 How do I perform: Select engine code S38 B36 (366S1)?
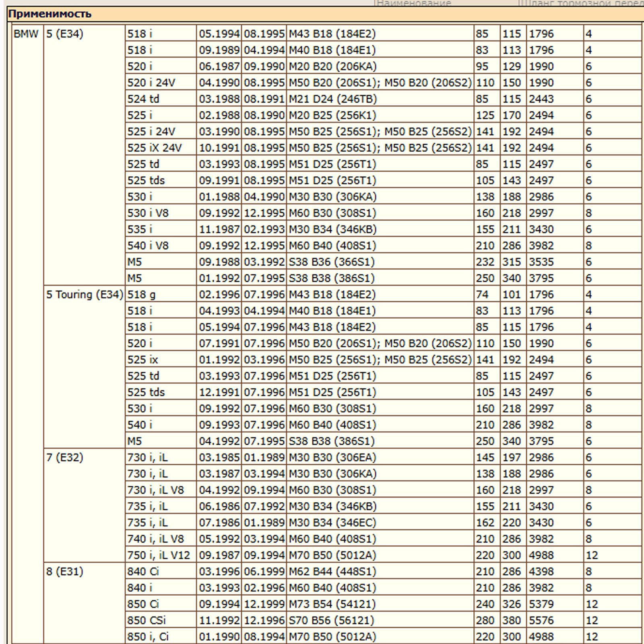pyautogui.click(x=332, y=262)
